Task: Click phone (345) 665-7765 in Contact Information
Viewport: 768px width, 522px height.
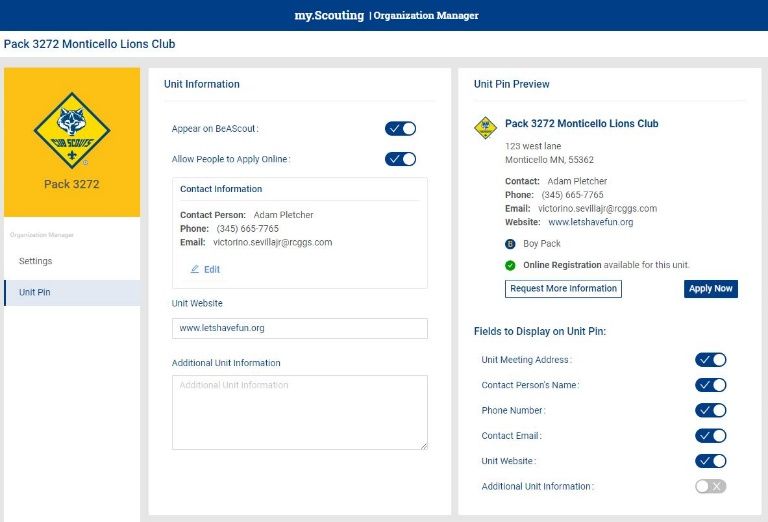Action: pyautogui.click(x=247, y=229)
